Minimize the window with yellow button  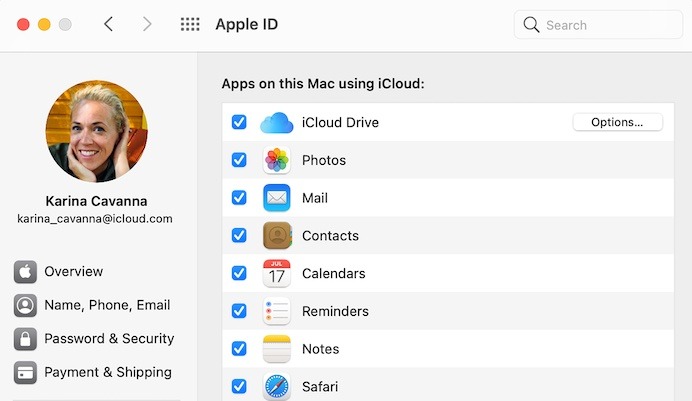click(44, 24)
